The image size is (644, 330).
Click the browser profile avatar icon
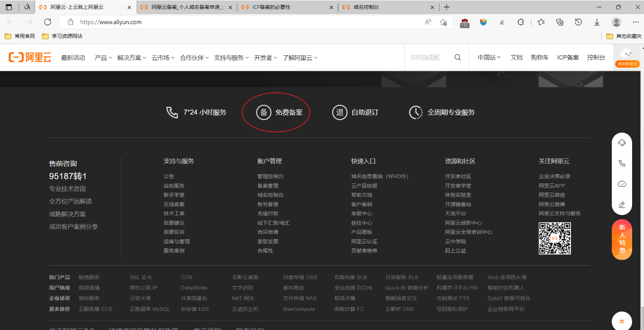point(617,22)
